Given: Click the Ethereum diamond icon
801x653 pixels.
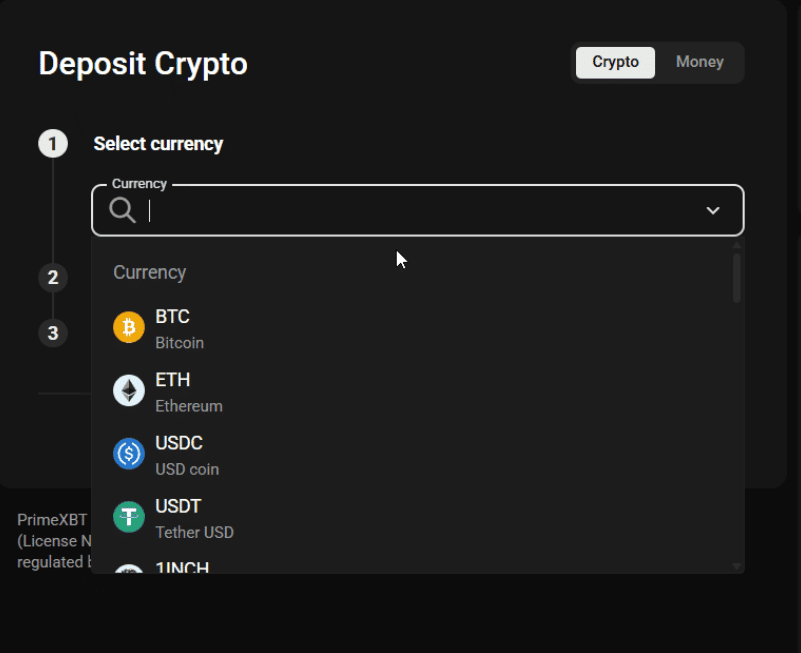Looking at the screenshot, I should pos(128,390).
